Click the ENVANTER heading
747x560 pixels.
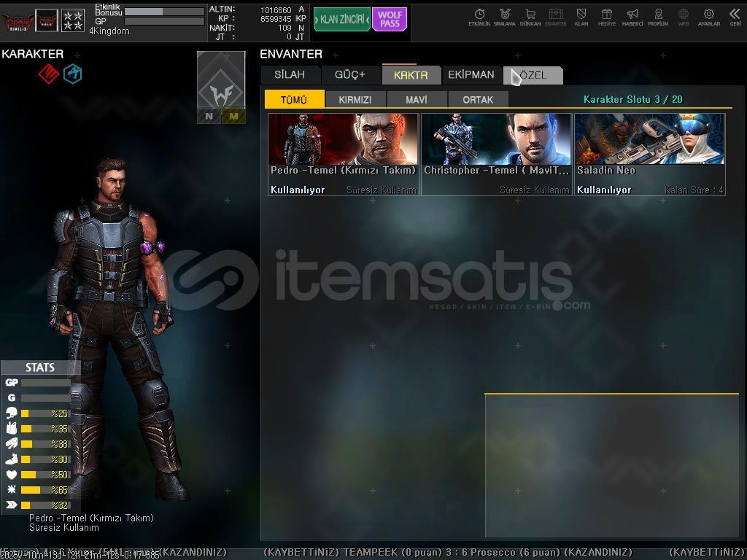tap(291, 54)
